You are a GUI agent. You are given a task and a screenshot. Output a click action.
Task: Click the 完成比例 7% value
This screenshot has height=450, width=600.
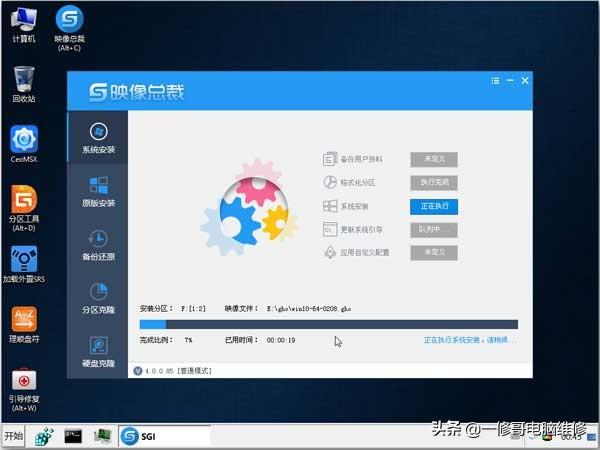point(188,340)
